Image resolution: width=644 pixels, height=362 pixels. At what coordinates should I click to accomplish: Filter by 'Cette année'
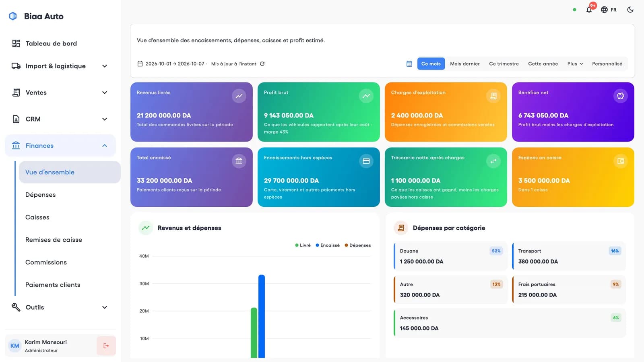pyautogui.click(x=543, y=64)
